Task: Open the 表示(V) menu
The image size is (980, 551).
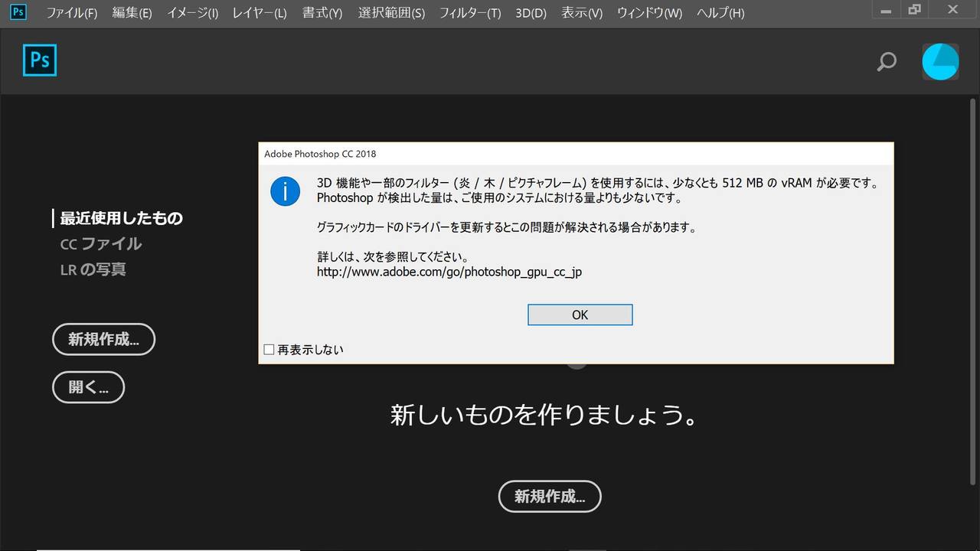Action: (x=582, y=13)
